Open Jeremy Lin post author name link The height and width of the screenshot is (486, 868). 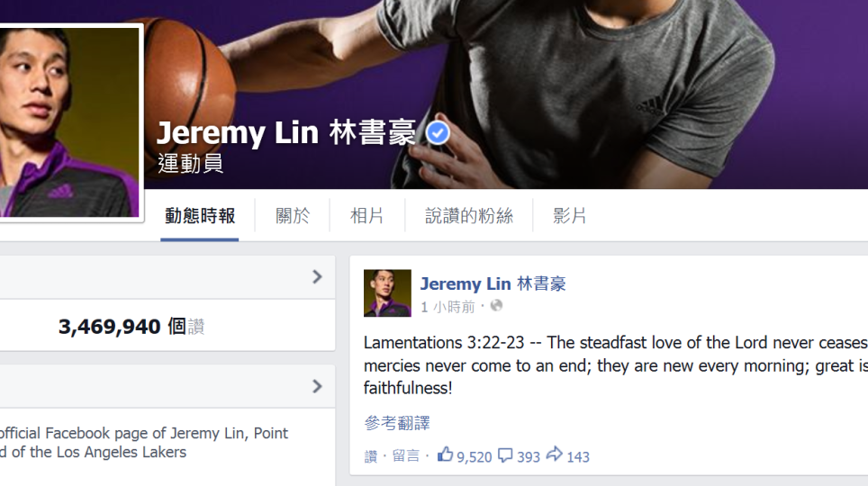(x=493, y=283)
